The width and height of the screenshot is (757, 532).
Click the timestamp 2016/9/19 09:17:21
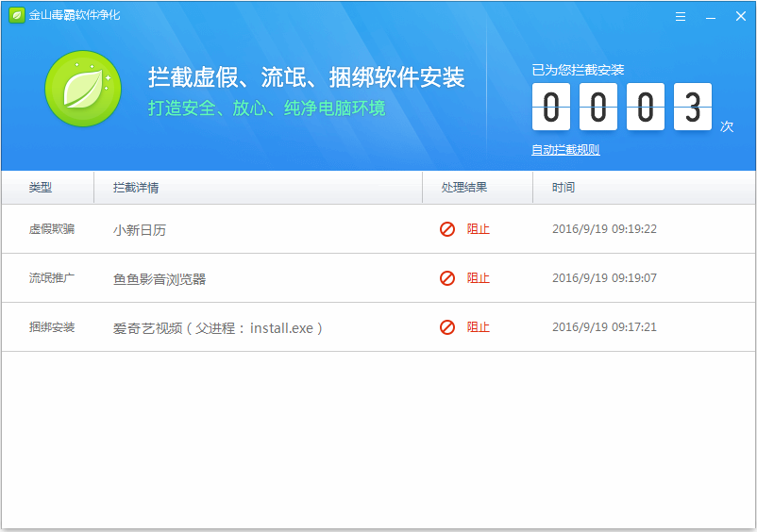pyautogui.click(x=604, y=327)
